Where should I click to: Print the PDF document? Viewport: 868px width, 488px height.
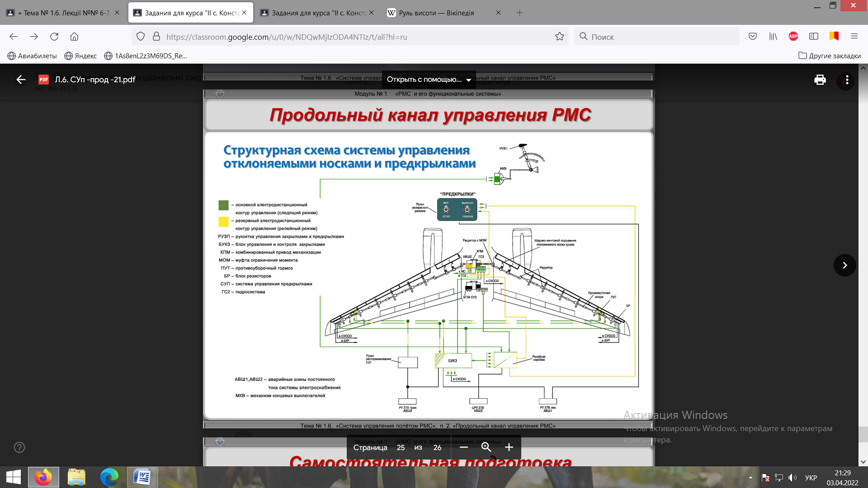click(x=820, y=80)
